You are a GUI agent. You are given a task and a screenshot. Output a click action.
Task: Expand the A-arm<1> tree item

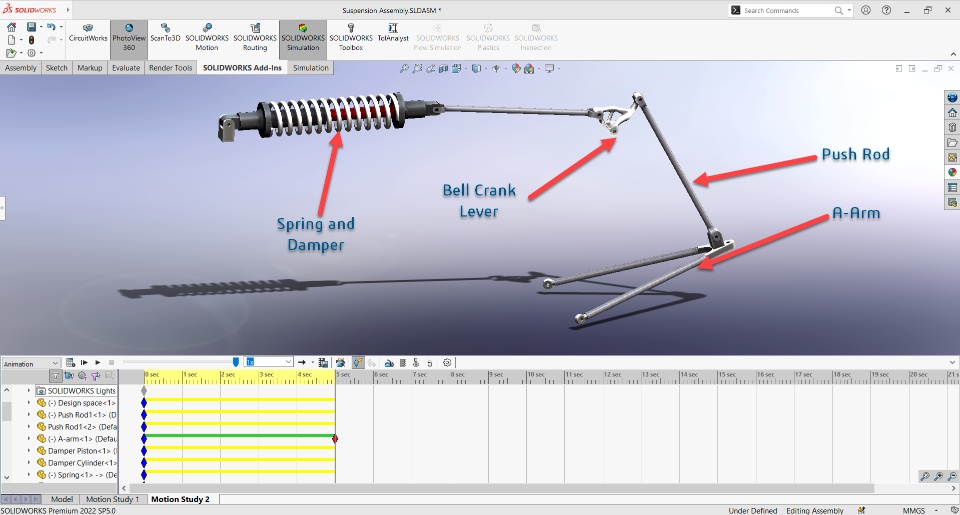tap(28, 438)
